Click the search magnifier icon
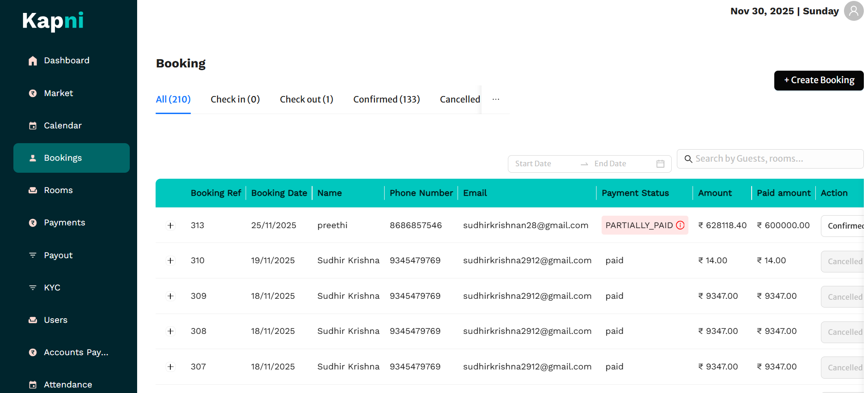868x393 pixels. [688, 159]
